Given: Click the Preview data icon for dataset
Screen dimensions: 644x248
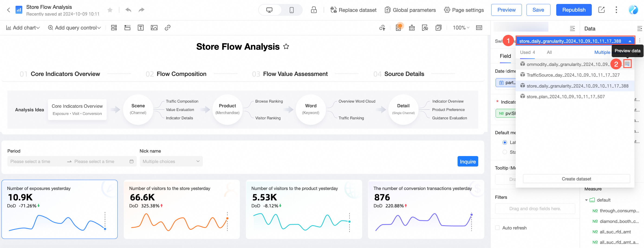Looking at the screenshot, I should tap(627, 64).
